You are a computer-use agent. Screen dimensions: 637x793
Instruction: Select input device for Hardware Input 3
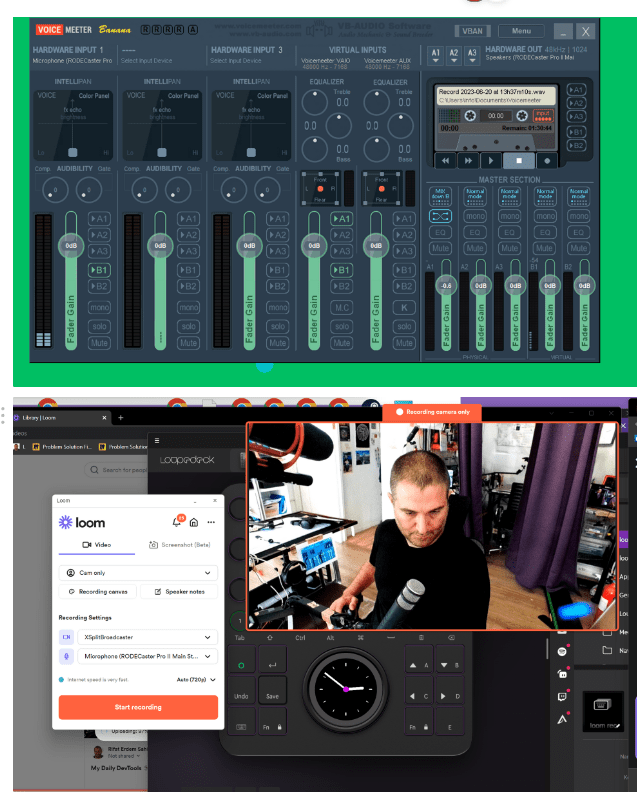point(236,61)
